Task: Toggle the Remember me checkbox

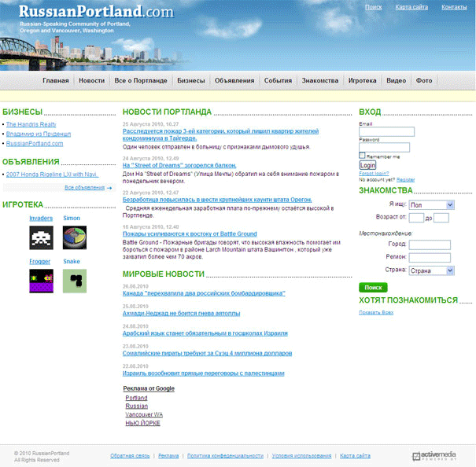Action: click(x=362, y=156)
